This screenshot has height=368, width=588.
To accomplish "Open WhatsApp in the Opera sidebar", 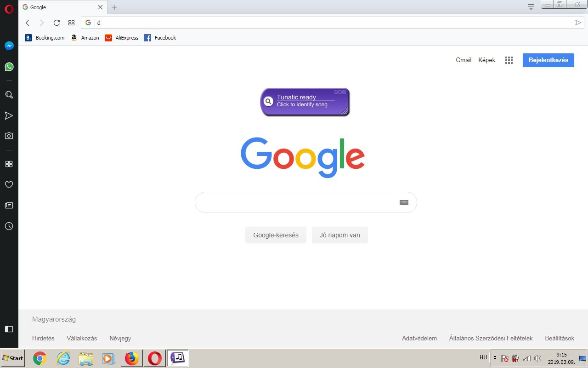I will click(9, 67).
